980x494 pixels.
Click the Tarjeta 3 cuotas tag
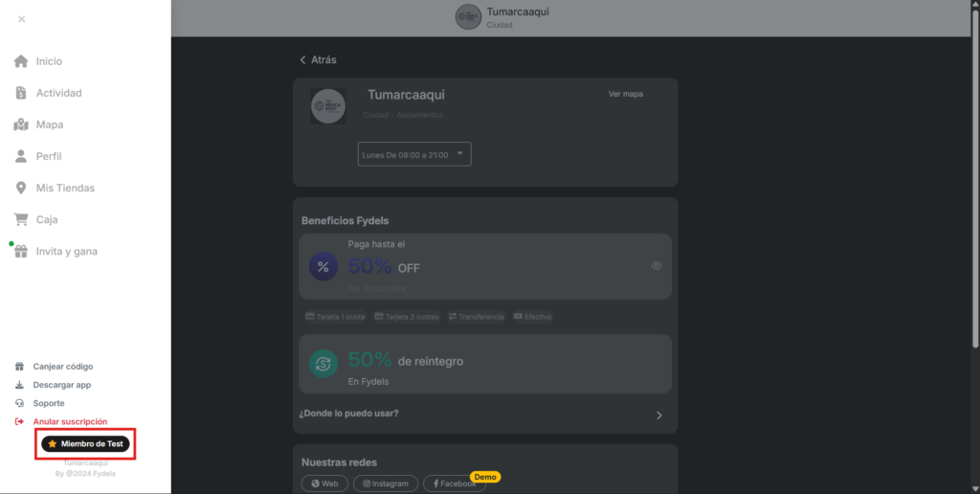pos(407,317)
